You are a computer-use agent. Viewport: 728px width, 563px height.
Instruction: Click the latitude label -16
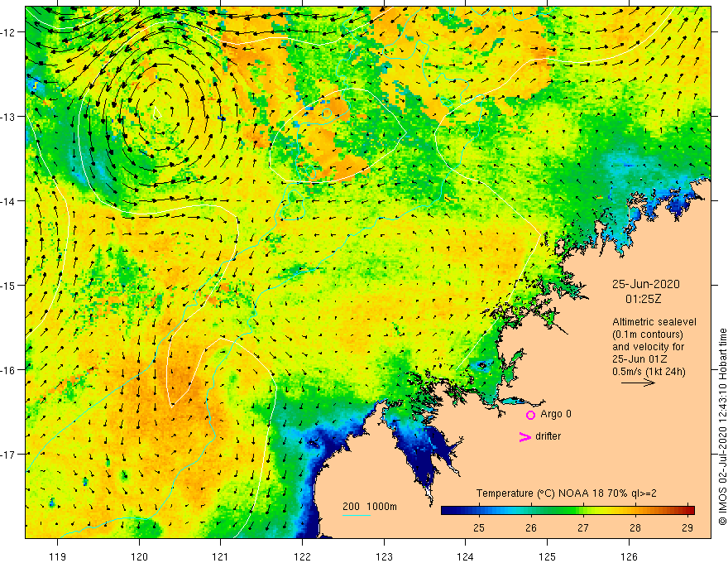coord(9,370)
